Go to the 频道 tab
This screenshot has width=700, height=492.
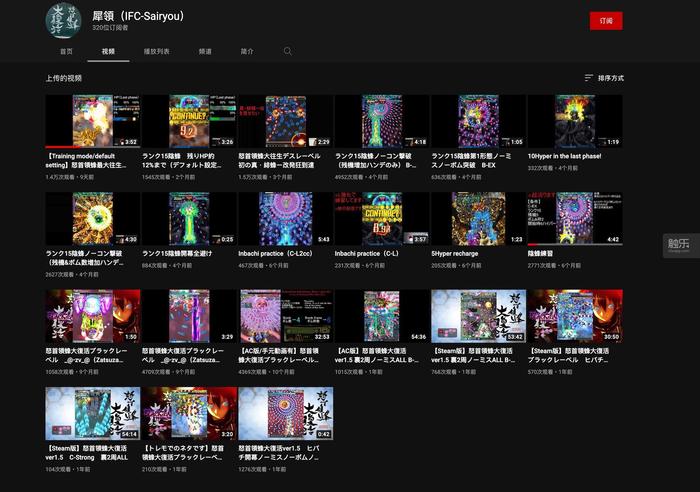point(205,51)
